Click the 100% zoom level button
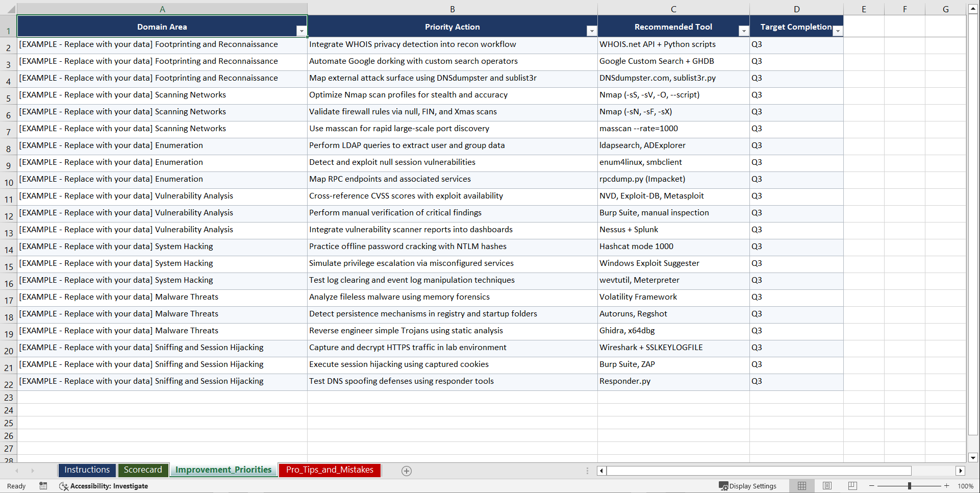Screen dimensions: 980x493 (966, 486)
